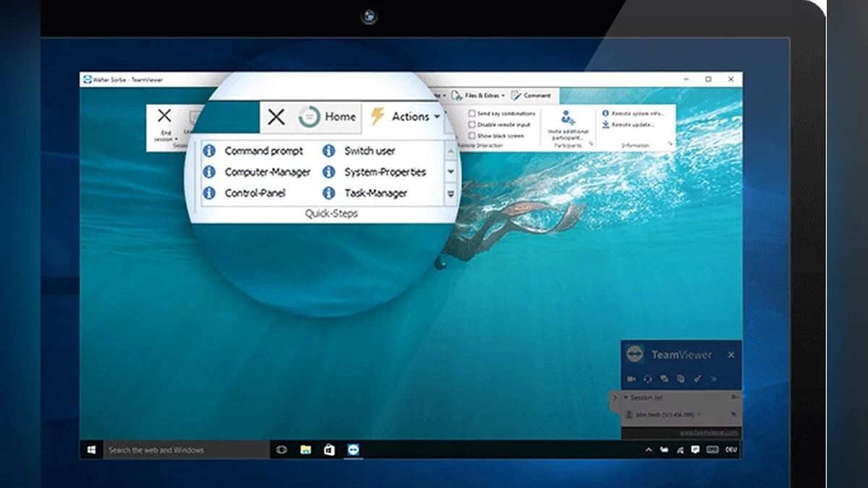Click the DEU language indicator
Screen dimensions: 868x488
[x=730, y=450]
